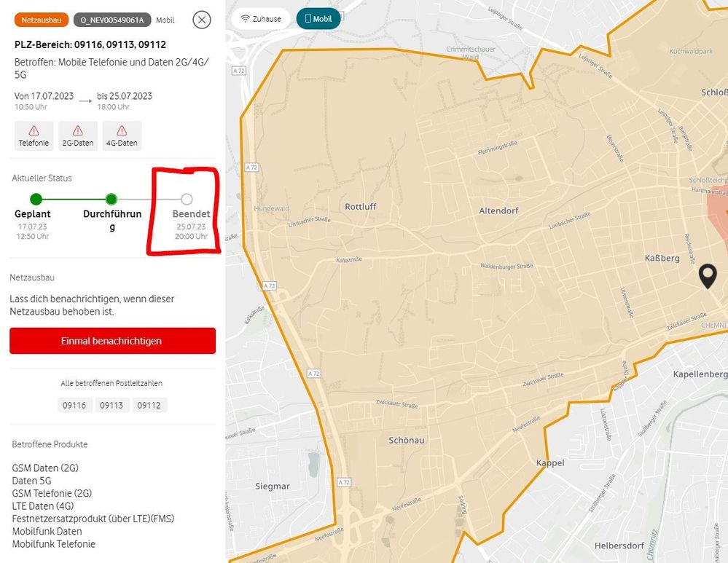Click the Schönau district label

click(406, 440)
